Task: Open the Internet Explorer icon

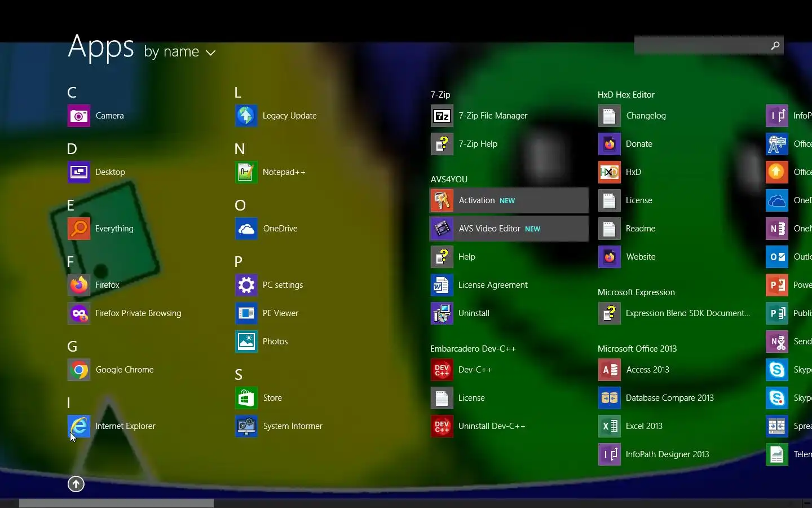Action: click(79, 426)
